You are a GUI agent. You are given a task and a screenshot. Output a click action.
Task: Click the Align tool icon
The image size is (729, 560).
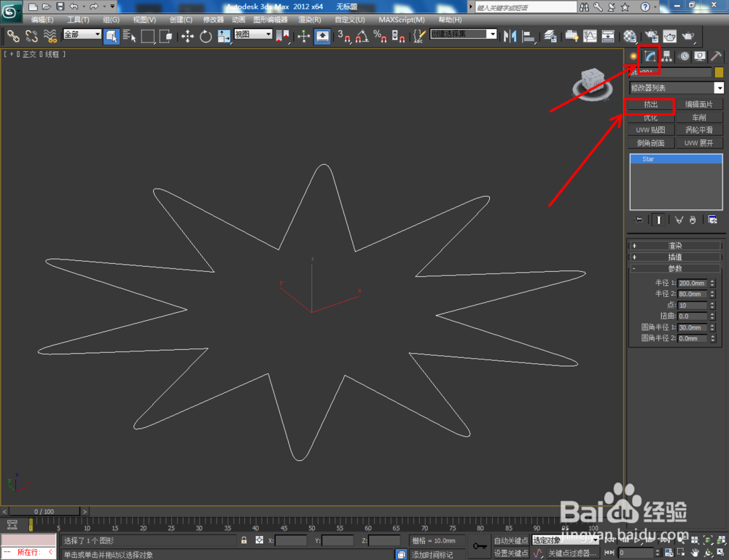529,36
